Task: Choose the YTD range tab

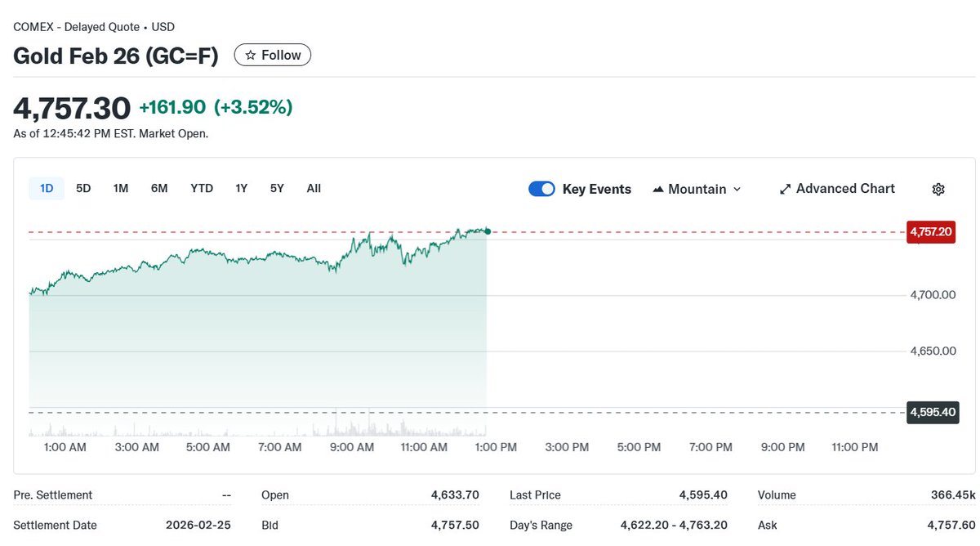Action: coord(202,188)
